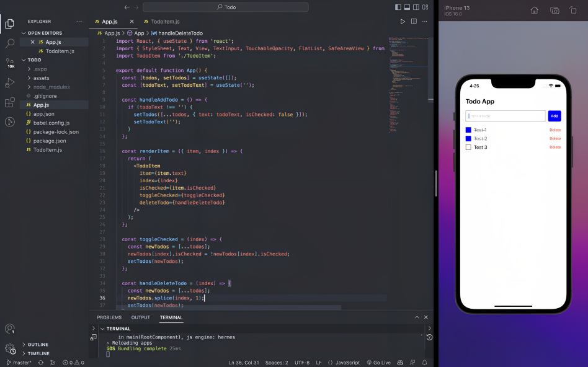Close the App.js editor tab
588x367 pixels.
point(131,21)
